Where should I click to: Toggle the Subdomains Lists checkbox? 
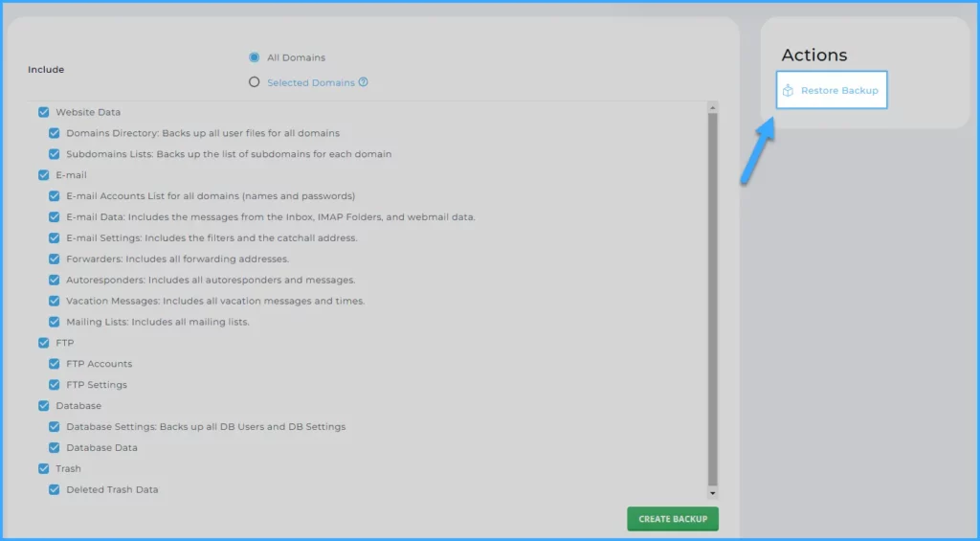55,154
